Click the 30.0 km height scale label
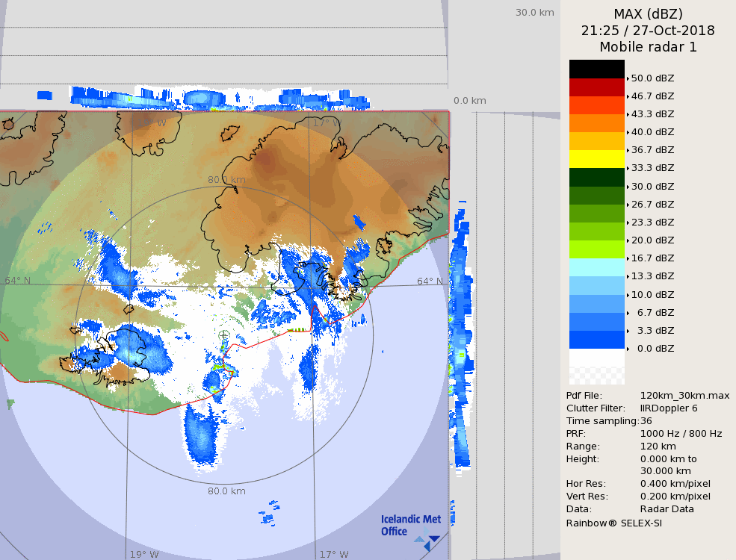Image resolution: width=736 pixels, height=560 pixels. pyautogui.click(x=534, y=12)
